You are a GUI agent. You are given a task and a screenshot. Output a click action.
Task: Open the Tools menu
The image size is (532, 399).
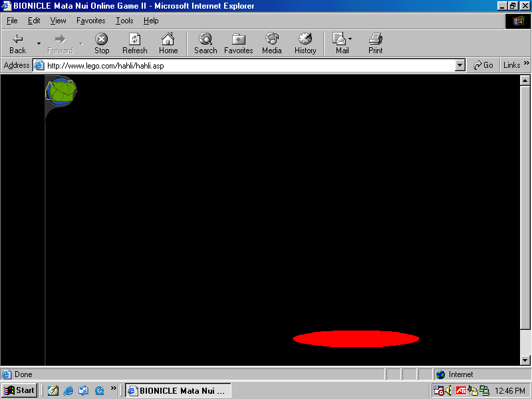pos(124,21)
